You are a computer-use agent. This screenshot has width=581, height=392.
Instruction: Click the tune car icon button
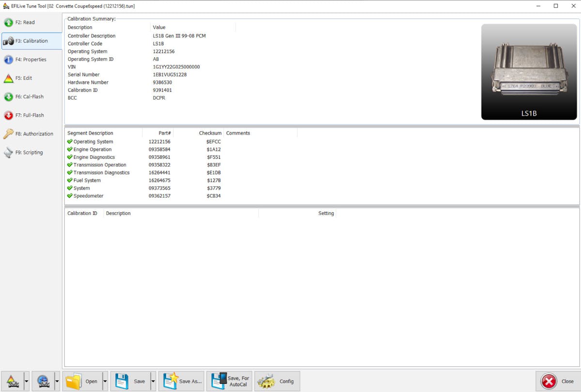(13, 381)
